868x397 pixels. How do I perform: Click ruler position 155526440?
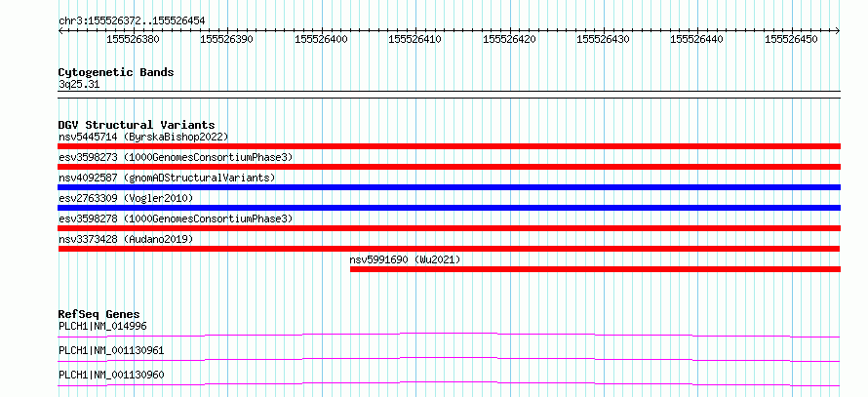tap(697, 39)
